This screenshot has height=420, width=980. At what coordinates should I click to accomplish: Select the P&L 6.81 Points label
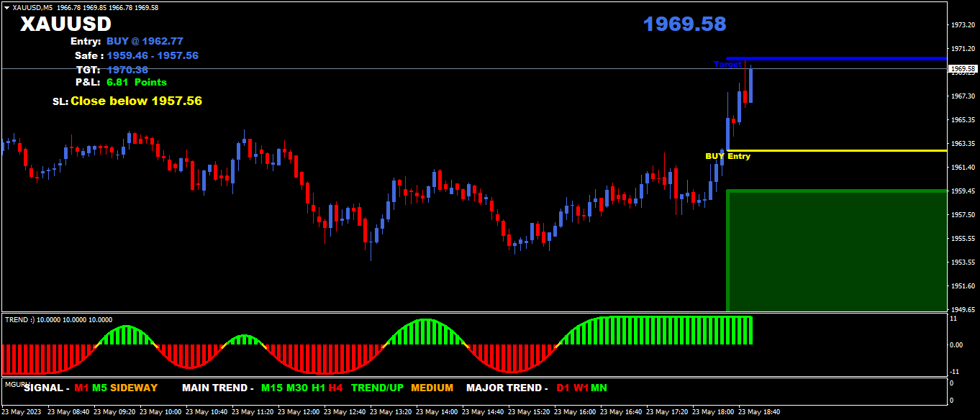tap(136, 83)
